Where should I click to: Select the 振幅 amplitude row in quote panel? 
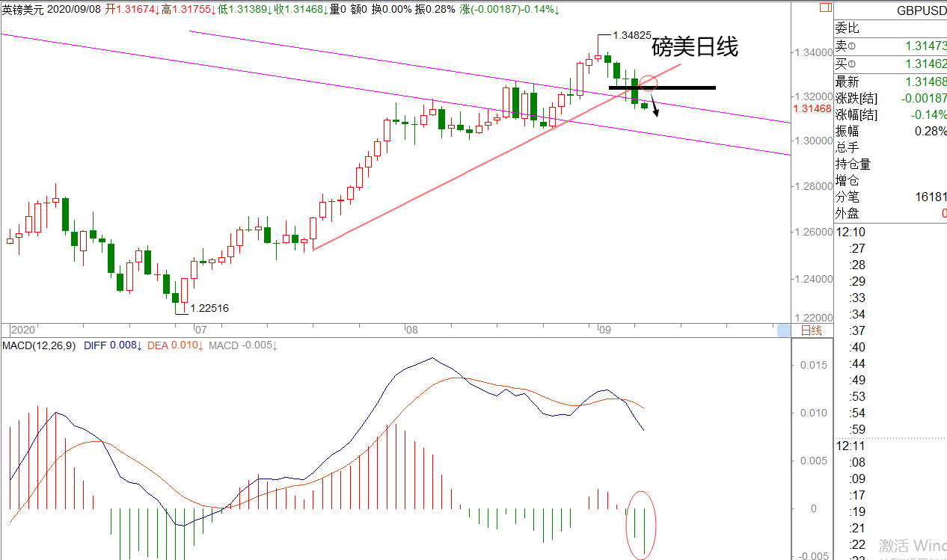click(890, 132)
